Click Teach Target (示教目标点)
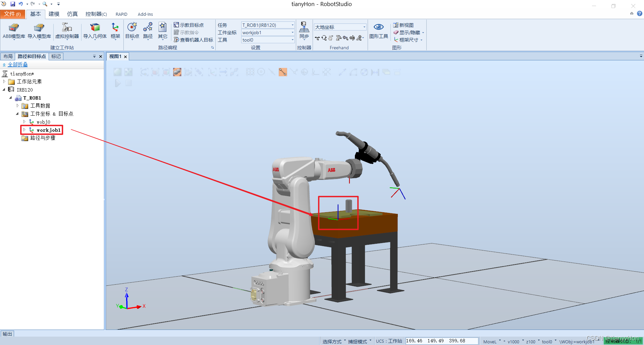 click(x=189, y=25)
